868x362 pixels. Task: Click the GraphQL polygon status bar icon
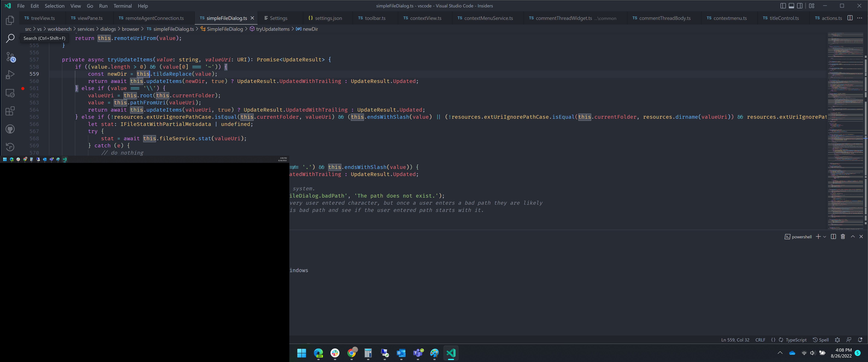point(837,340)
